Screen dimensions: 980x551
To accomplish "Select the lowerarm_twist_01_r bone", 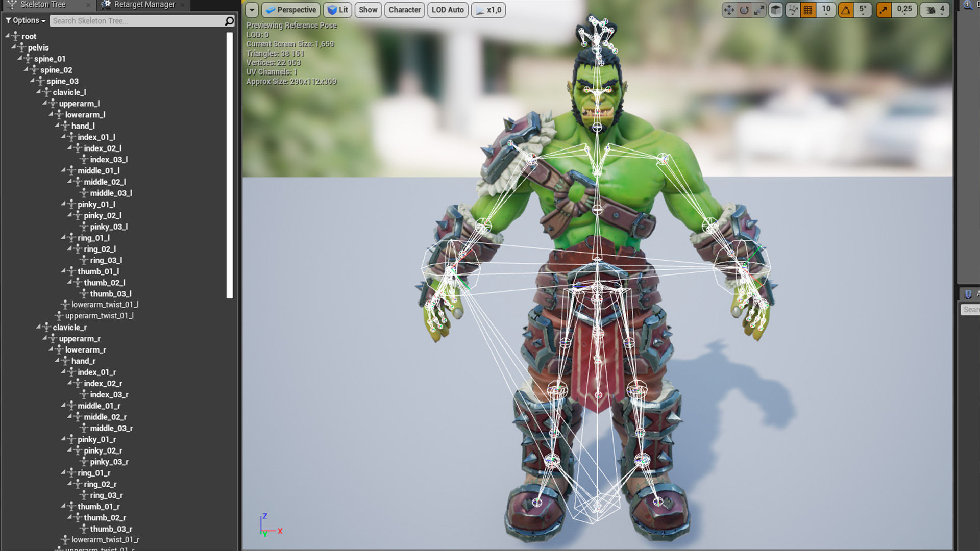I will 105,540.
